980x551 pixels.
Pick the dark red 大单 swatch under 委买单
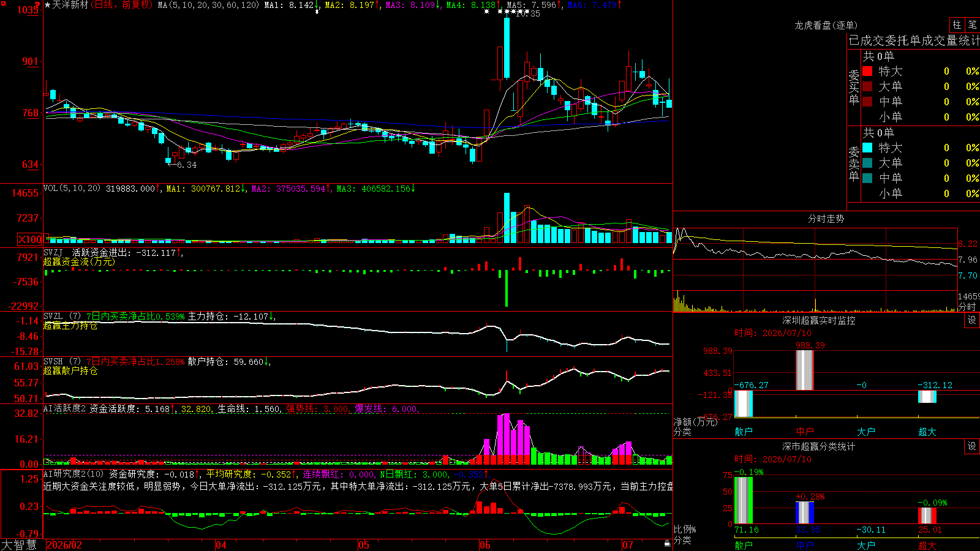pos(867,86)
